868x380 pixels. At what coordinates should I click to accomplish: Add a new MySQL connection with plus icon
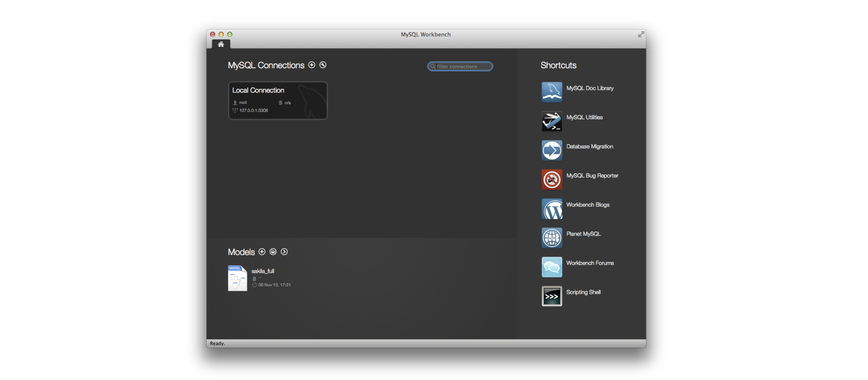pyautogui.click(x=312, y=65)
